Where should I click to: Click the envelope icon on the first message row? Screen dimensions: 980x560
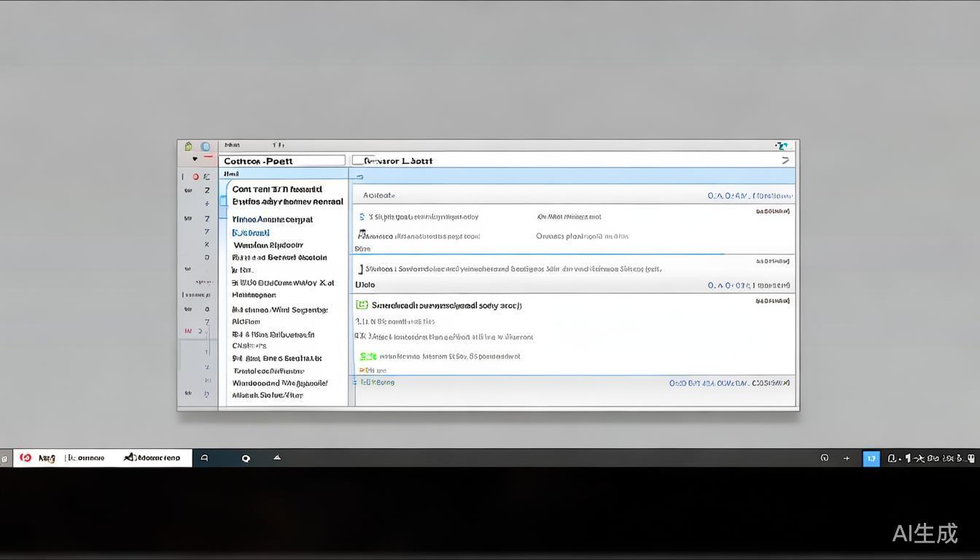[362, 217]
